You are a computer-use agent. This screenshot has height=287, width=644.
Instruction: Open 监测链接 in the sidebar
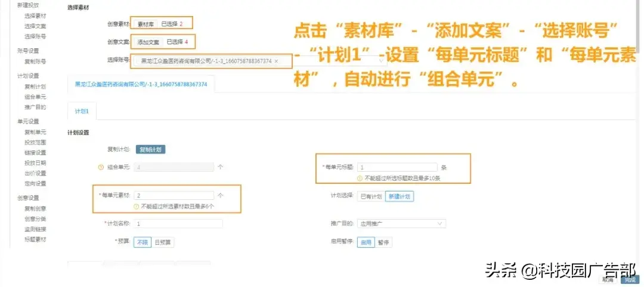tap(35, 229)
